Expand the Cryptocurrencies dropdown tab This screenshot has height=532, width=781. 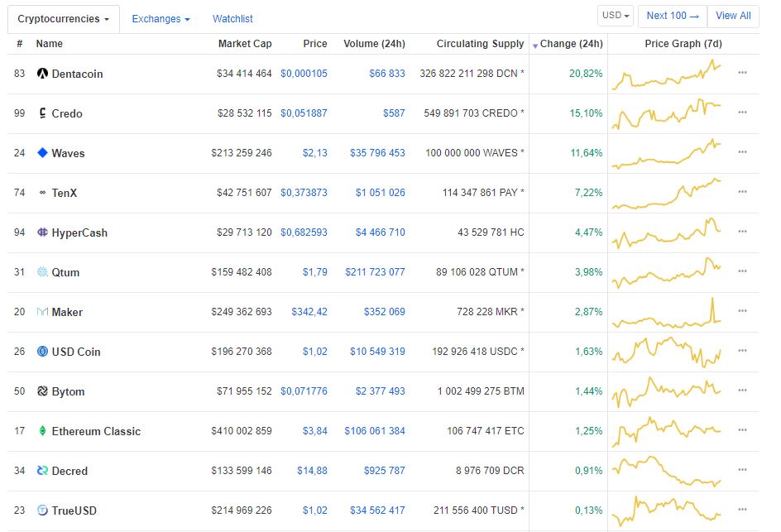(x=63, y=19)
